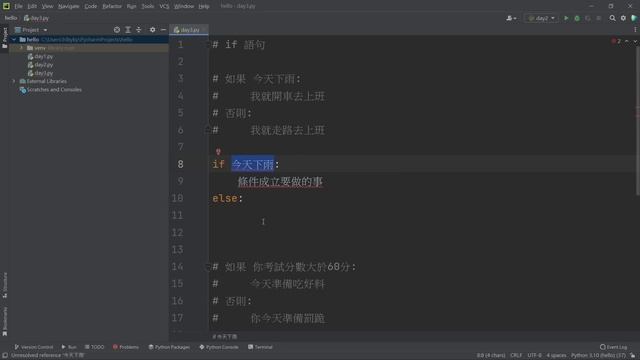Open the Window menu

click(184, 6)
